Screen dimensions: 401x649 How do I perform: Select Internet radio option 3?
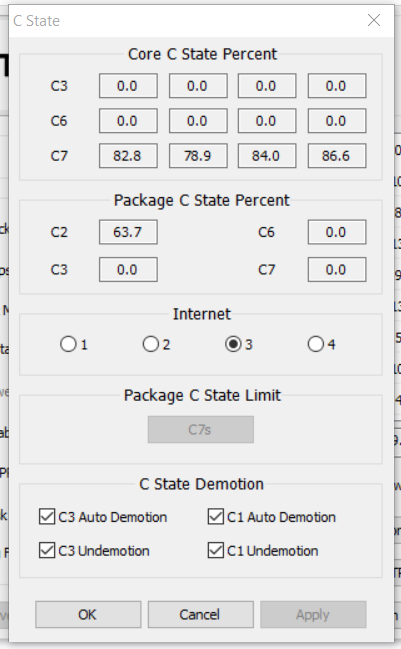click(233, 344)
